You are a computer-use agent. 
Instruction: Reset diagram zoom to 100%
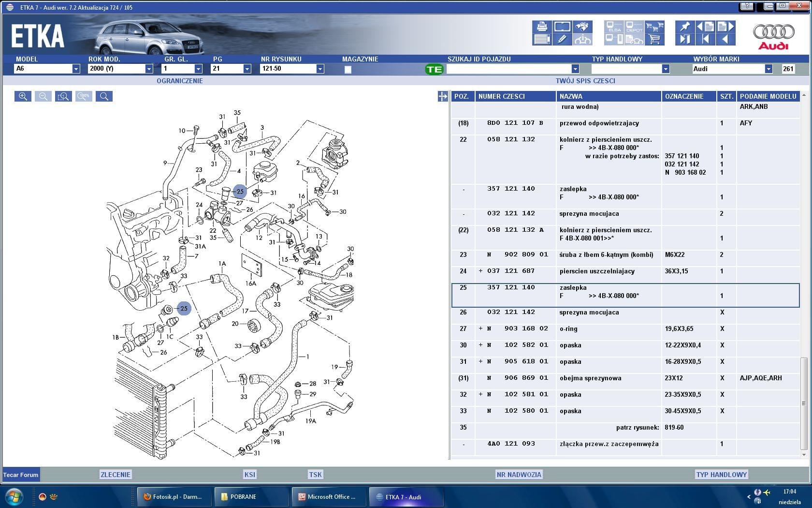[84, 96]
